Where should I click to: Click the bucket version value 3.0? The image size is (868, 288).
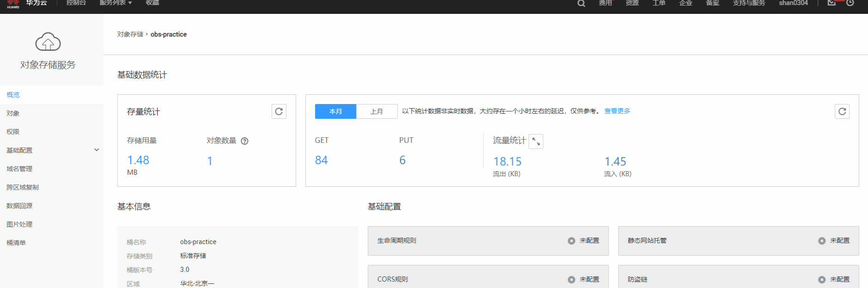[185, 270]
